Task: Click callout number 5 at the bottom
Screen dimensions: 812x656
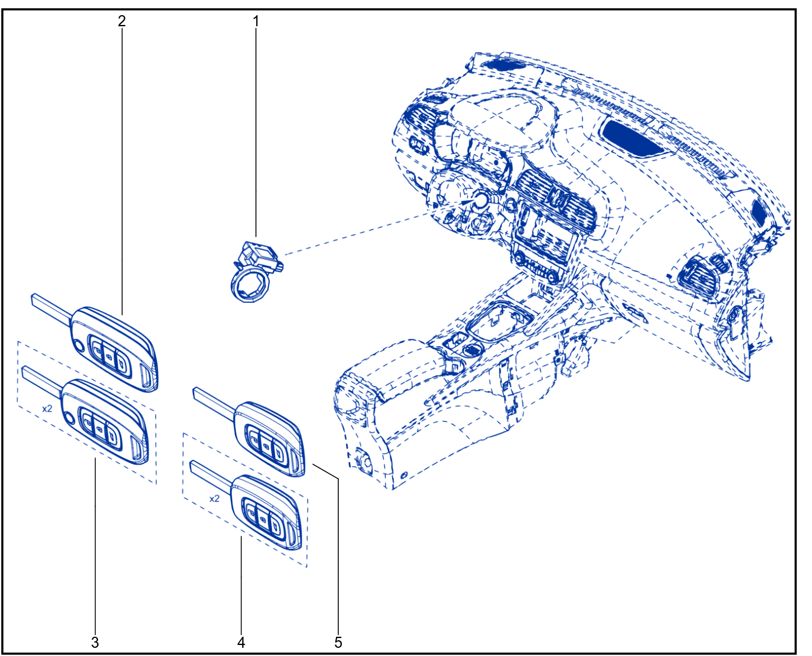Action: click(x=338, y=643)
